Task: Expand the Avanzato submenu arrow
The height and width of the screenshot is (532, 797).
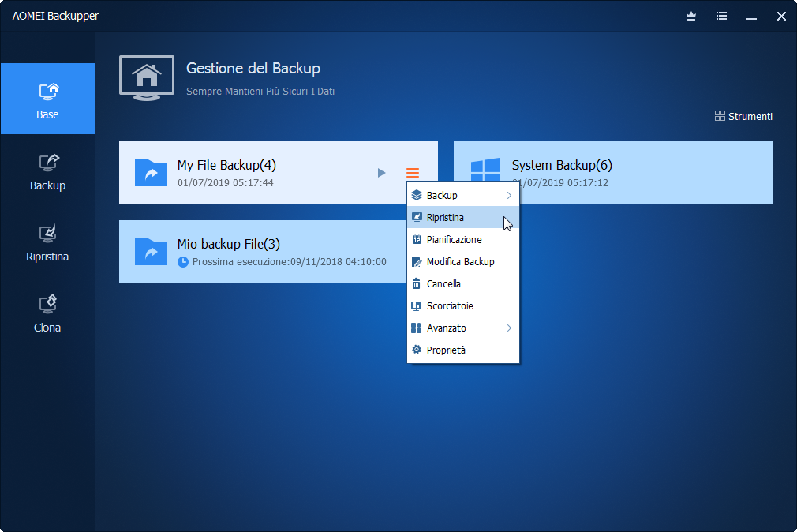Action: pos(509,328)
